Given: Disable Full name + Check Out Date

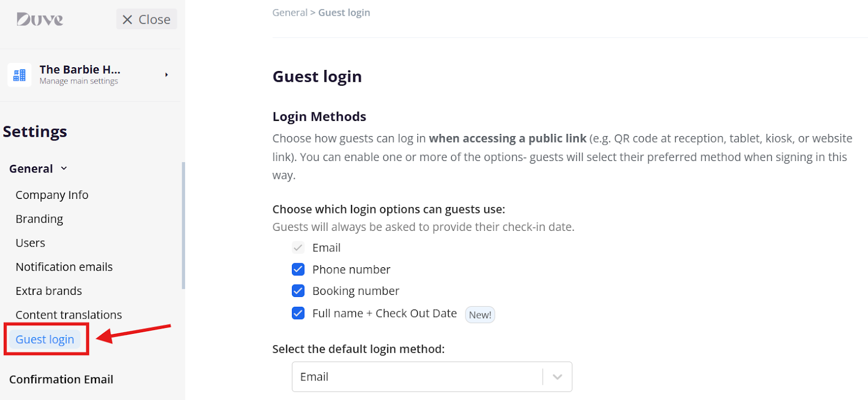Looking at the screenshot, I should (298, 313).
